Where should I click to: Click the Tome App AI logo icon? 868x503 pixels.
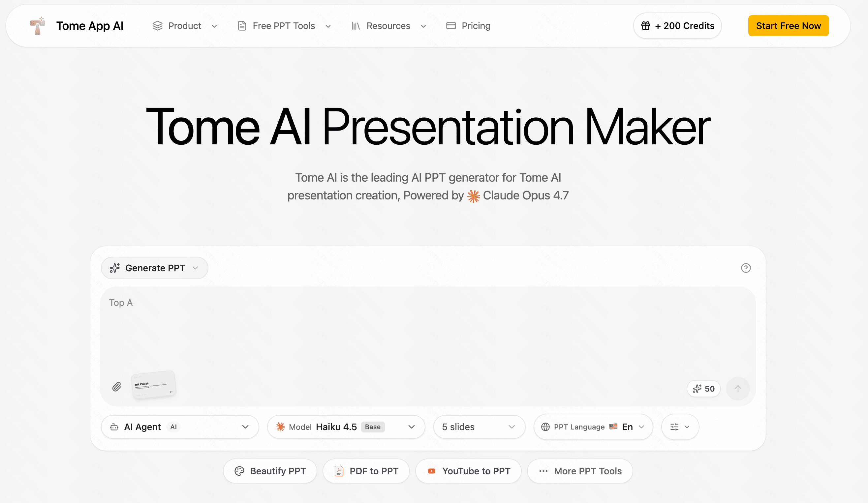(x=38, y=26)
